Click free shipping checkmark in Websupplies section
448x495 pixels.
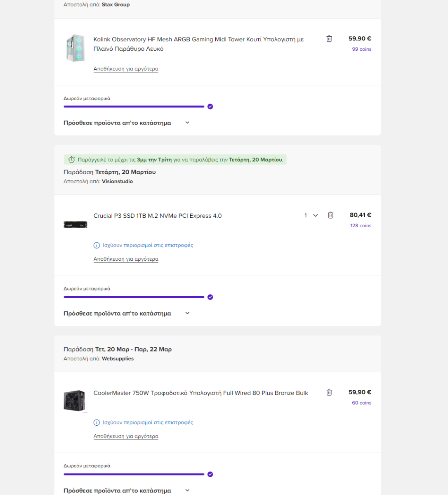tap(210, 474)
